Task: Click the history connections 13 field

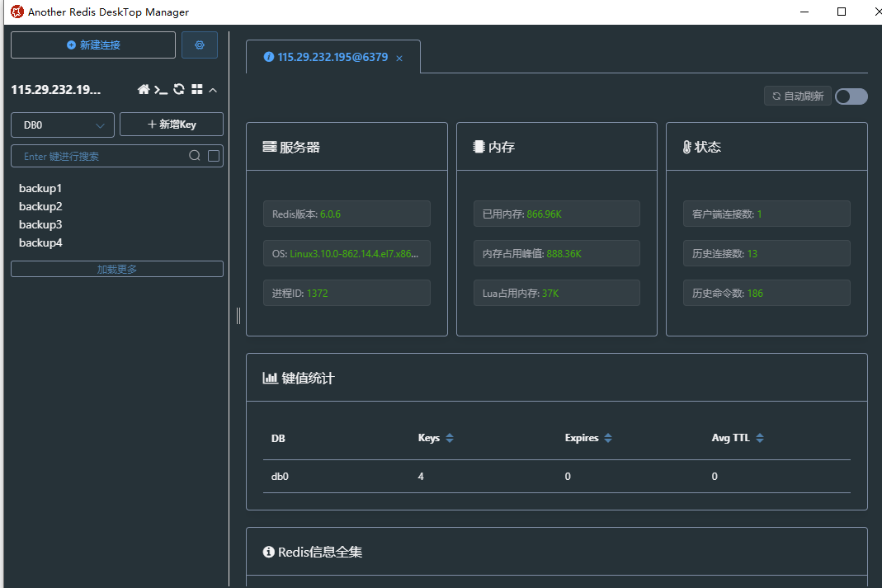Action: (766, 253)
